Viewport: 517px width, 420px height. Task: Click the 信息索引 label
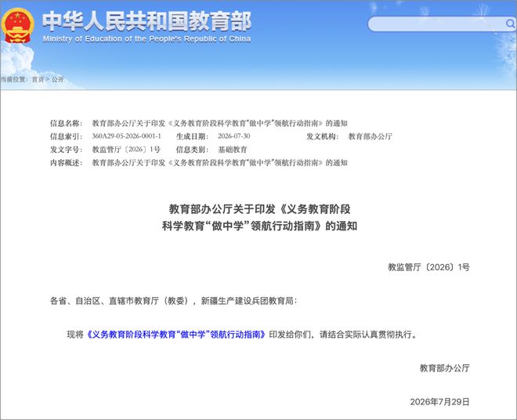coord(66,136)
